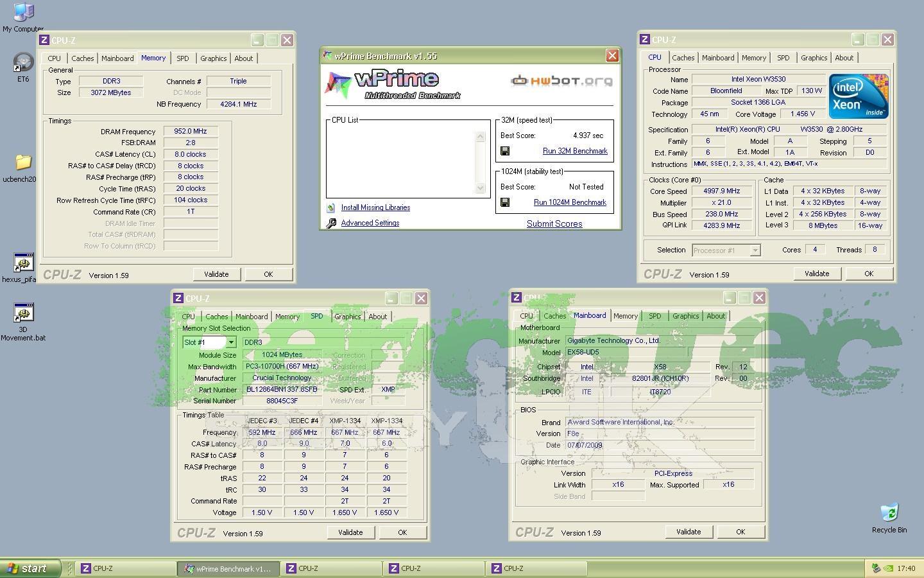924x578 pixels.
Task: Click Validate in processor CPU-Z window
Action: 817,274
